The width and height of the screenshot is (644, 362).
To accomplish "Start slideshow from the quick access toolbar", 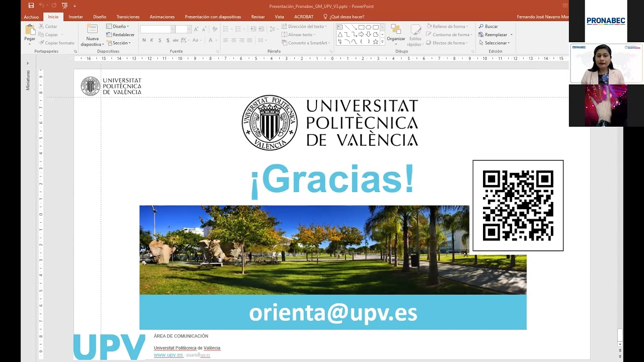I will click(64, 6).
